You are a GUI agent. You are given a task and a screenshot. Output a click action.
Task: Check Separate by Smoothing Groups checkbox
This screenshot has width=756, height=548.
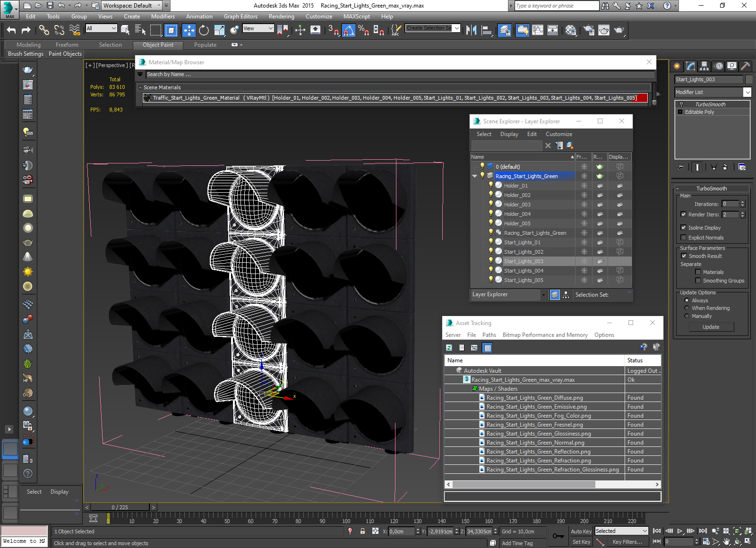[698, 281]
